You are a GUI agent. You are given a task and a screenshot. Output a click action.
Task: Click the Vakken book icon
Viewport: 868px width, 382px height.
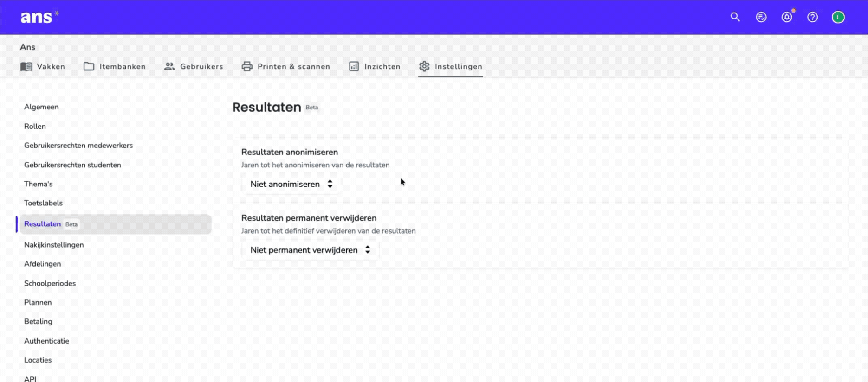click(26, 66)
